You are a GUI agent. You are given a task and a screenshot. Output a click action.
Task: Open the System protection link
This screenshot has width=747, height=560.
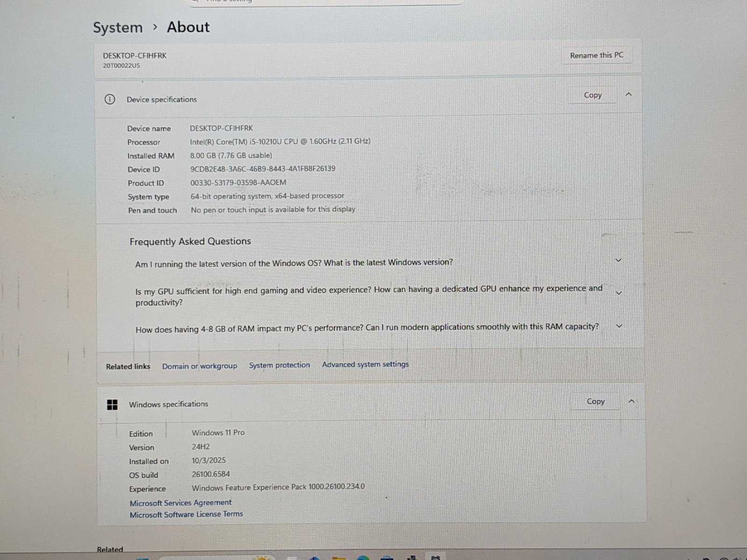279,365
